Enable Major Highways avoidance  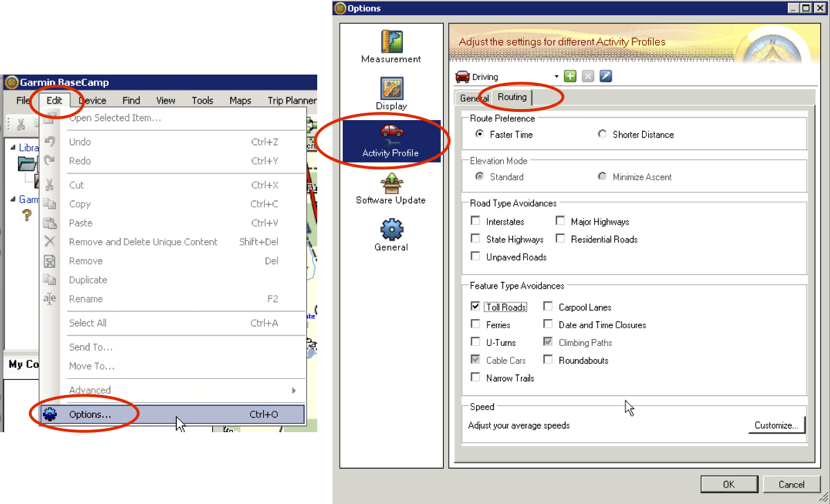click(x=560, y=222)
